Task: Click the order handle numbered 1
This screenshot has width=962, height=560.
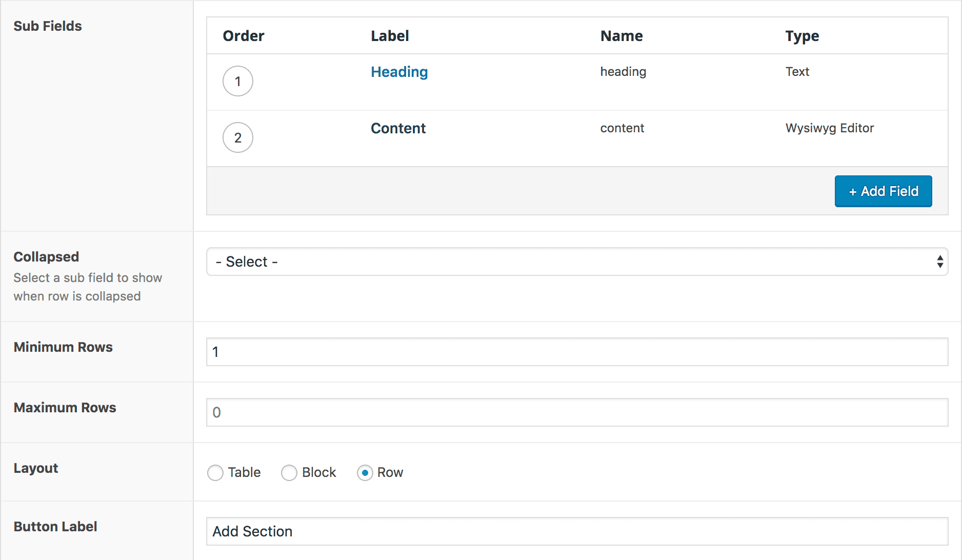Action: [237, 81]
